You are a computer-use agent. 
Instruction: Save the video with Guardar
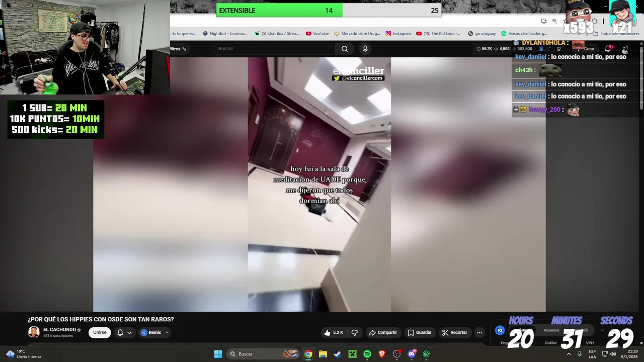(420, 332)
